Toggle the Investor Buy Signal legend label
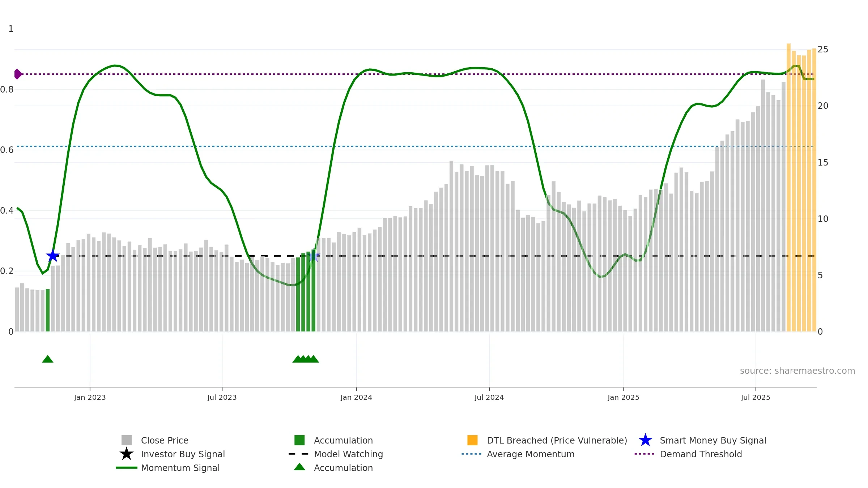Screen dimensions: 868x488 [x=183, y=454]
